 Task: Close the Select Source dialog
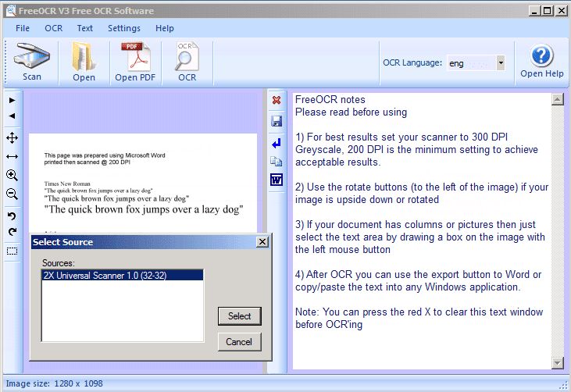[x=262, y=242]
